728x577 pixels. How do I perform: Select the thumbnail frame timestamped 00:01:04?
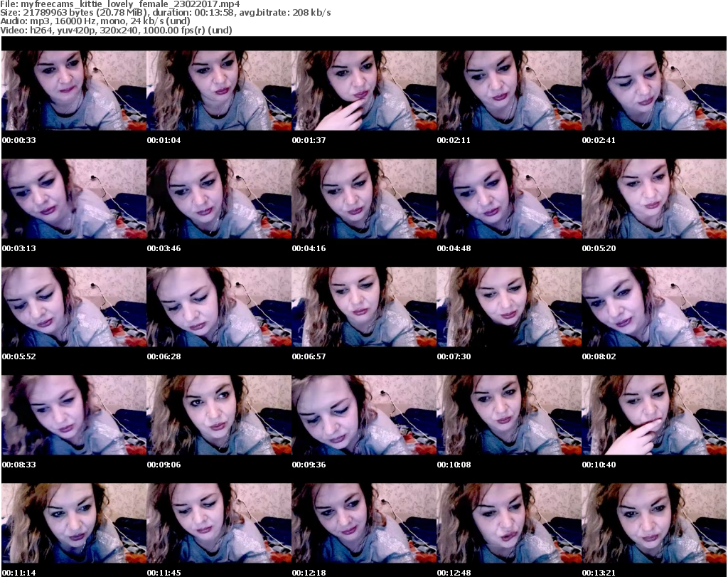[219, 90]
